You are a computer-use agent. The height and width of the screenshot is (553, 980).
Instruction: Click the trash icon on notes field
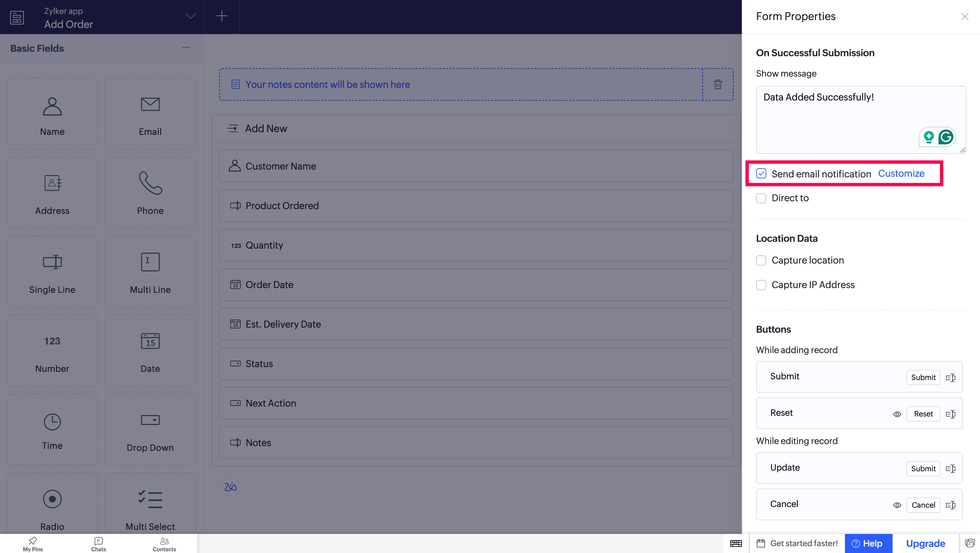pyautogui.click(x=718, y=84)
